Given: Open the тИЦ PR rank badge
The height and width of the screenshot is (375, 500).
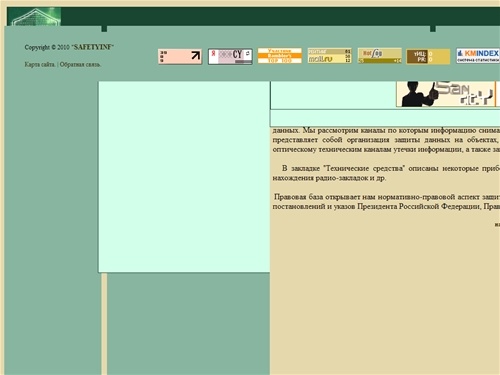Looking at the screenshot, I should click(428, 56).
